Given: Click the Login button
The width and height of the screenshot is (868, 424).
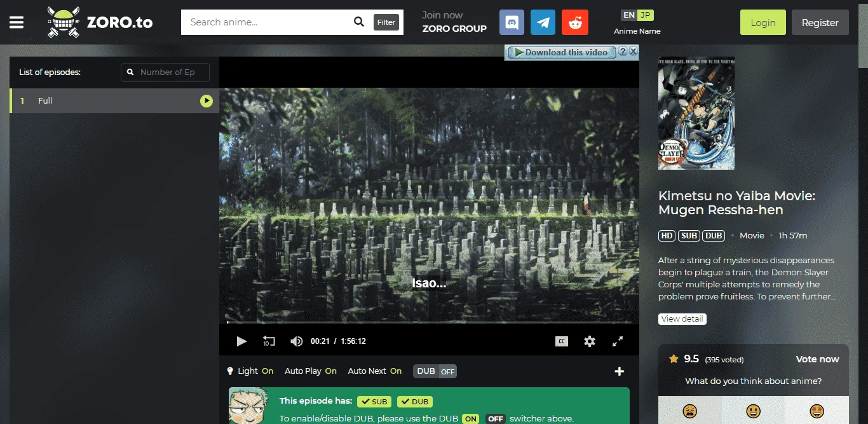Looking at the screenshot, I should coord(763,22).
